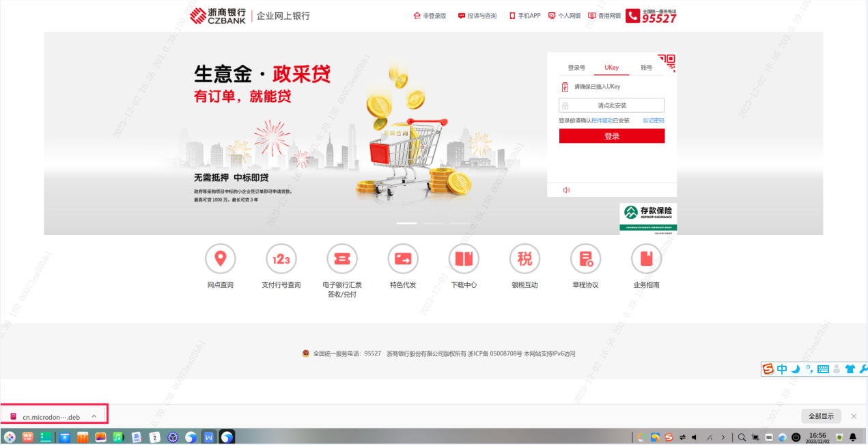Click the 存款保险 deposit insurance badge

tap(648, 219)
